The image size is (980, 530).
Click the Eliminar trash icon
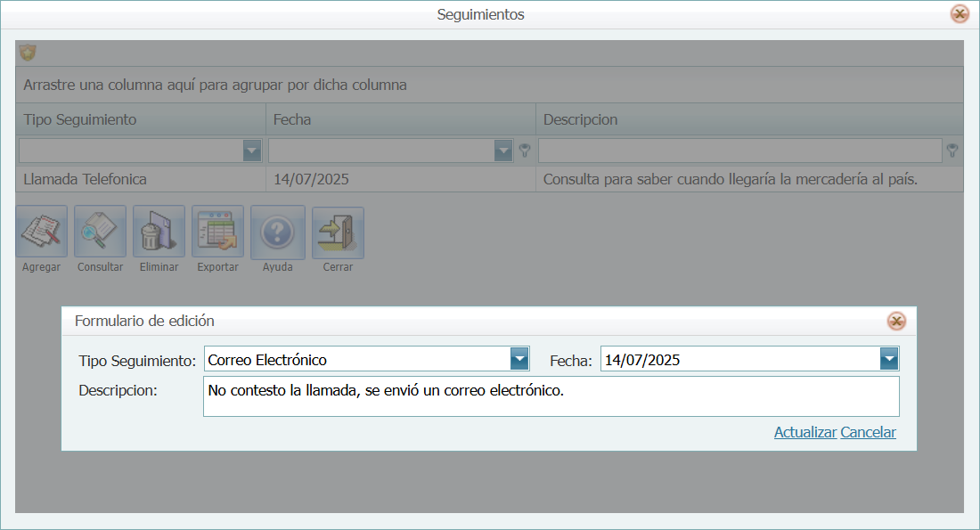pyautogui.click(x=158, y=232)
